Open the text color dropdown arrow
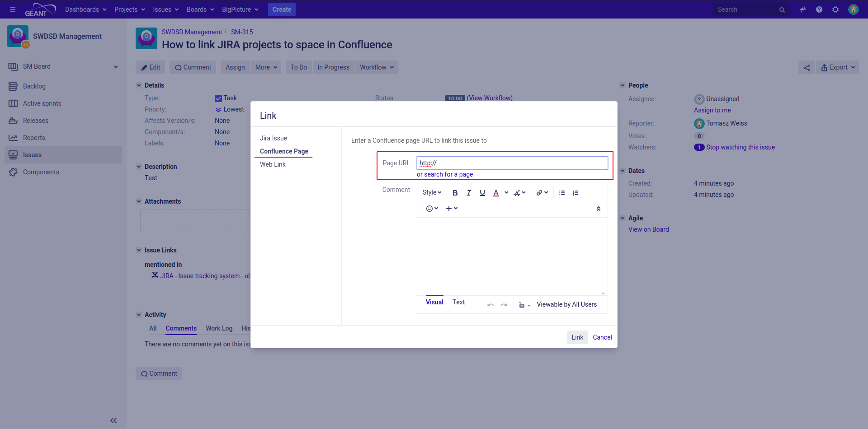 point(506,193)
